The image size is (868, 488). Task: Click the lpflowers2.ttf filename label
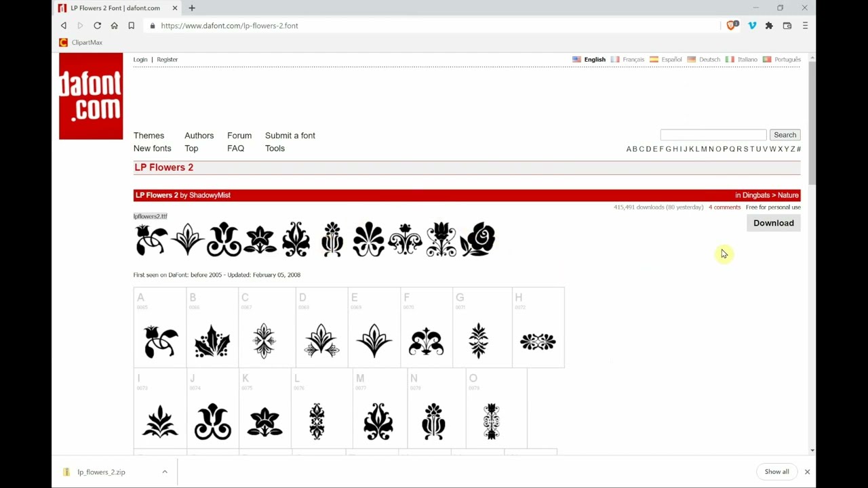pos(150,216)
